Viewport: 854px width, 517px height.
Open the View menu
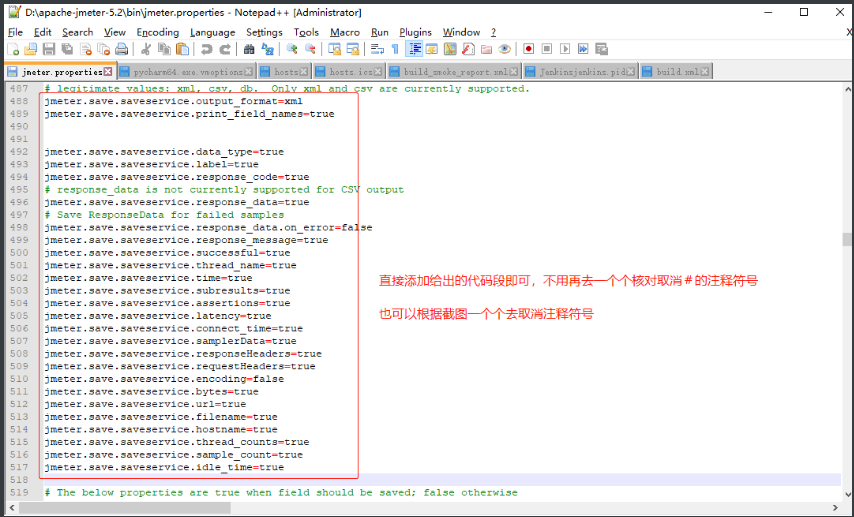click(114, 32)
